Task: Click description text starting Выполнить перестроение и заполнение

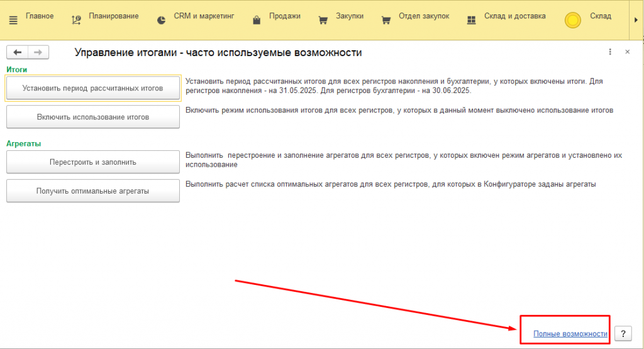Action: (x=404, y=160)
